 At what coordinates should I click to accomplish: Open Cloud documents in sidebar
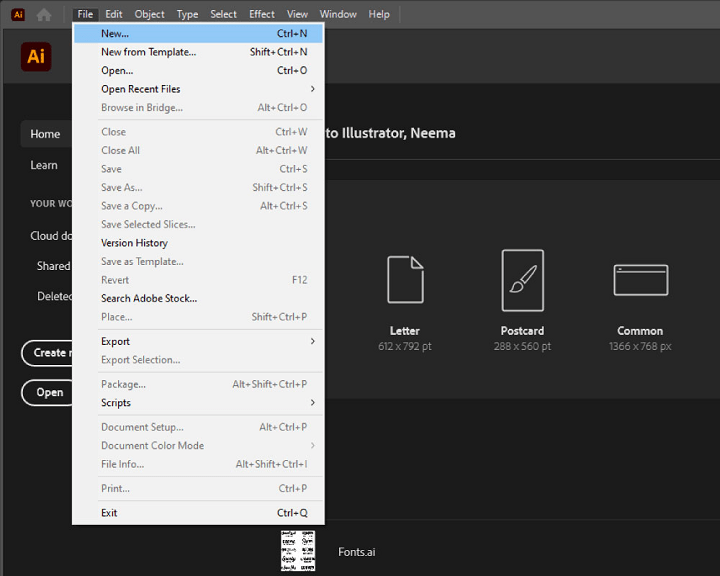click(x=51, y=236)
